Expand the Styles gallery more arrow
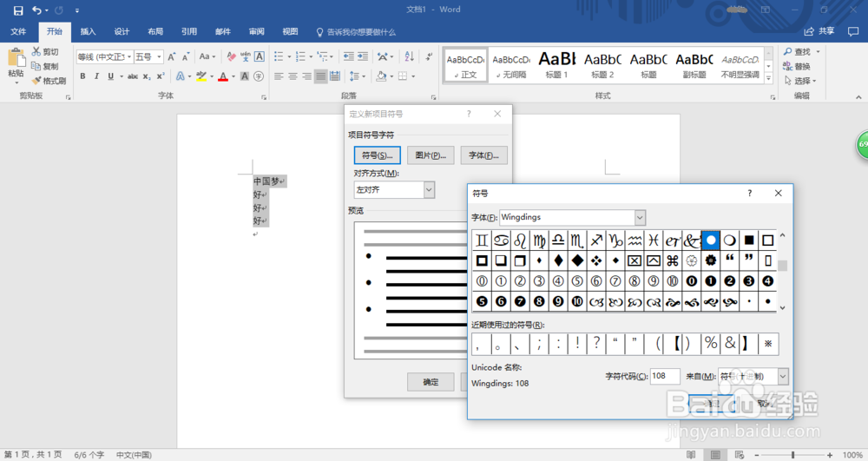The height and width of the screenshot is (461, 868). coord(768,79)
